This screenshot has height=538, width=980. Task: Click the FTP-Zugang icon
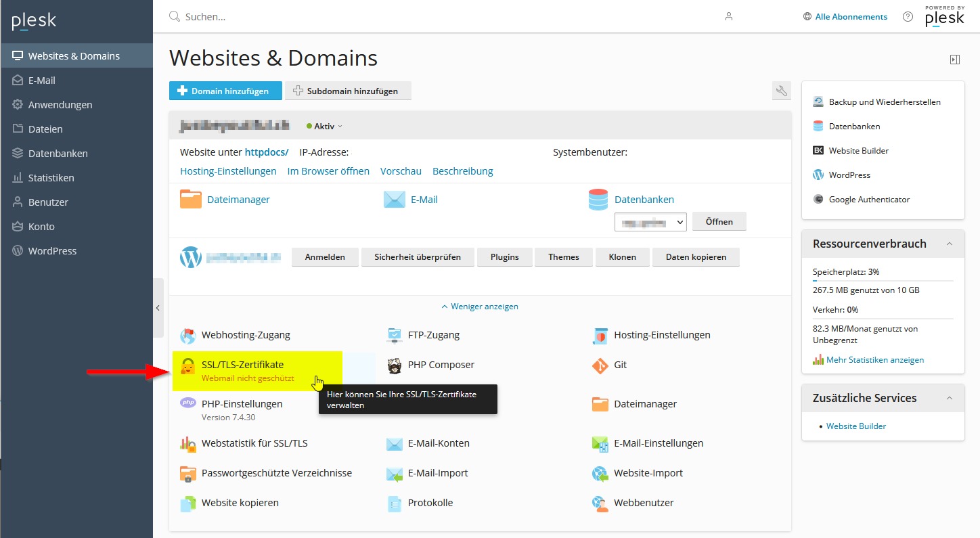395,335
